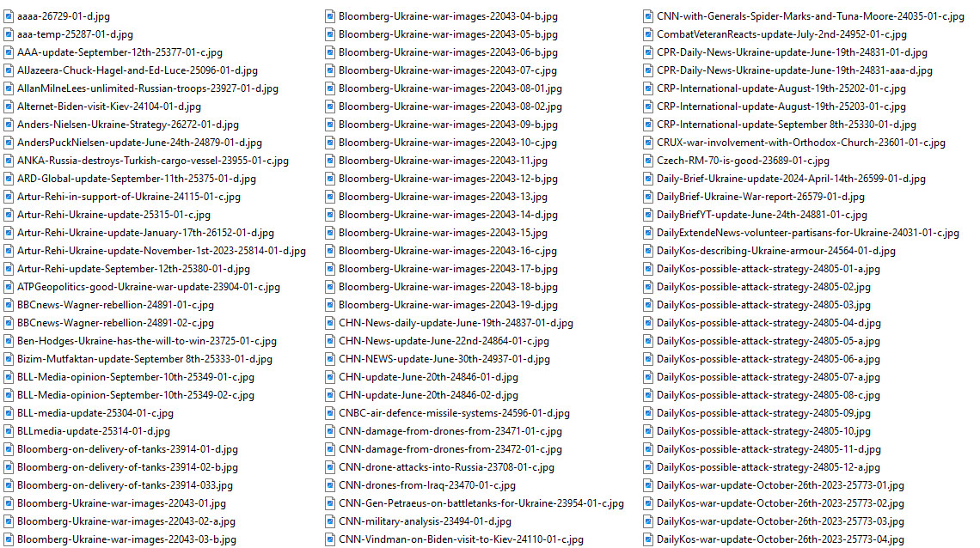Select the file icon of ANKA-Russia-destroys-Turkish-cargo-vessel-23955-01-c.jpg

click(x=9, y=161)
